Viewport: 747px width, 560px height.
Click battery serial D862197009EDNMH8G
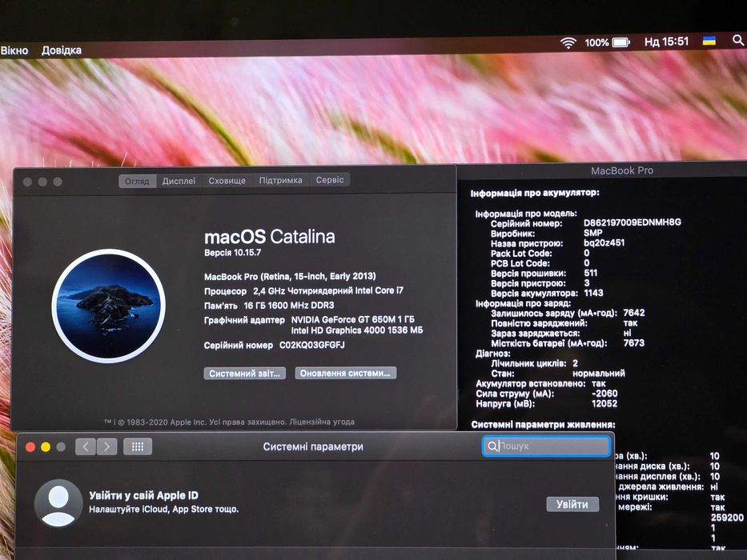point(633,222)
